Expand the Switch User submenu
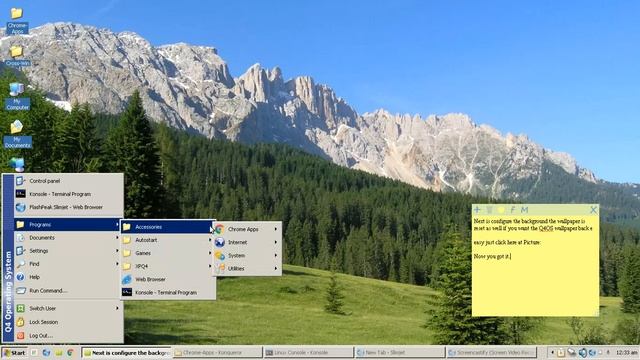640x360 pixels. point(69,308)
